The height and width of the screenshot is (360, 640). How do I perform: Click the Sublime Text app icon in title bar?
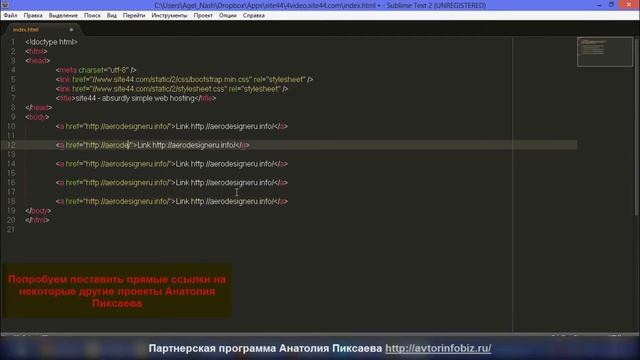coord(5,5)
